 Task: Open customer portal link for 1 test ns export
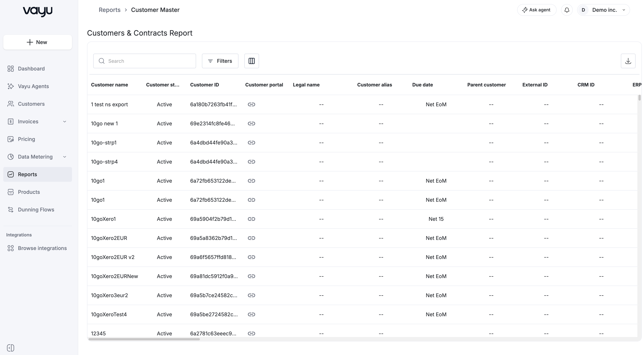pyautogui.click(x=251, y=104)
